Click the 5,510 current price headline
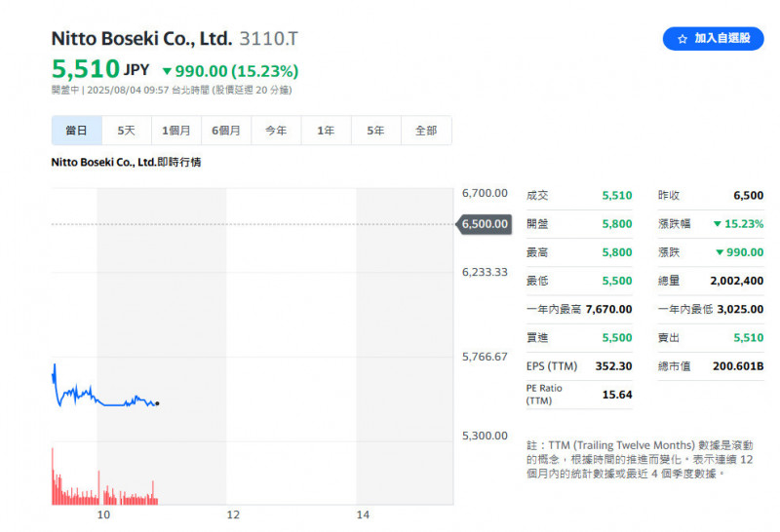The width and height of the screenshot is (780, 532). pos(86,68)
